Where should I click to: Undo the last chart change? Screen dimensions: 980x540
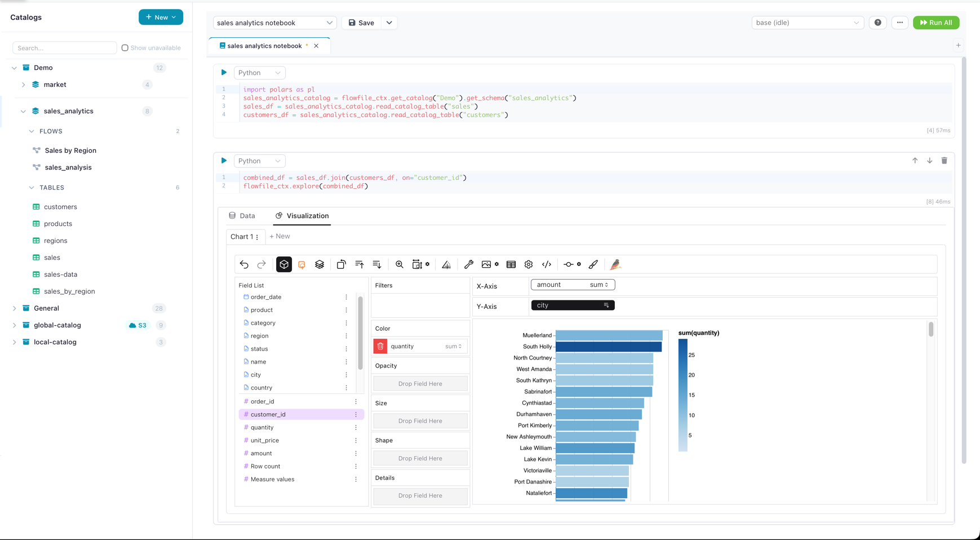(244, 264)
